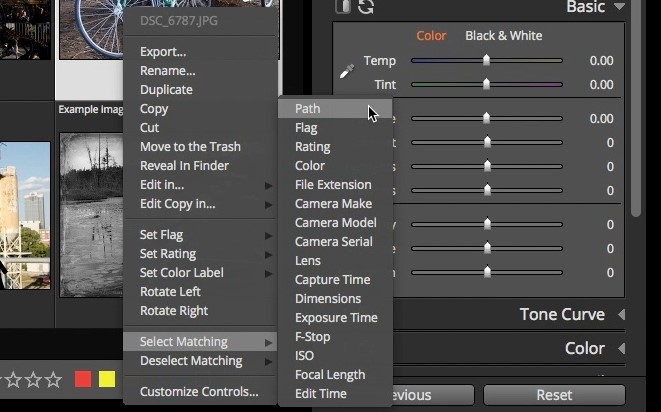Expand the Color panel section
Screen dimensions: 661x412
(x=621, y=349)
